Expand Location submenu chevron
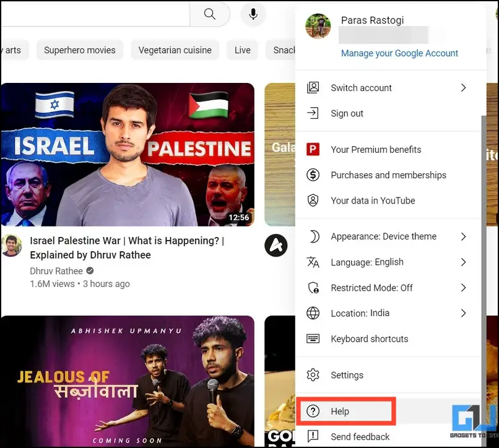 click(463, 313)
